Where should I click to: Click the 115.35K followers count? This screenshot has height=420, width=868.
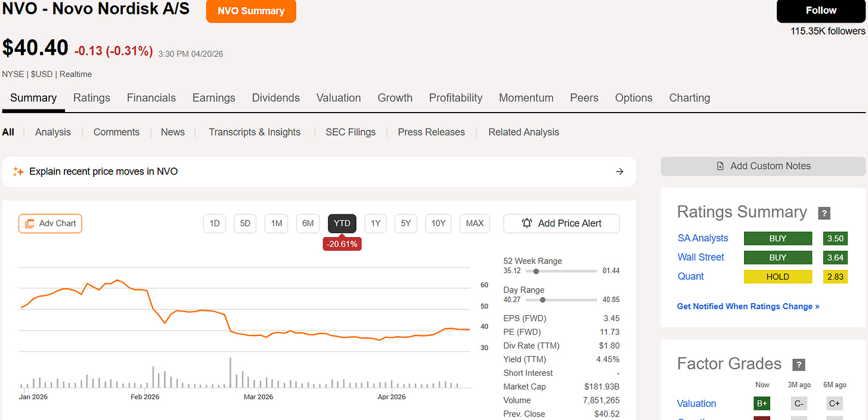(827, 31)
